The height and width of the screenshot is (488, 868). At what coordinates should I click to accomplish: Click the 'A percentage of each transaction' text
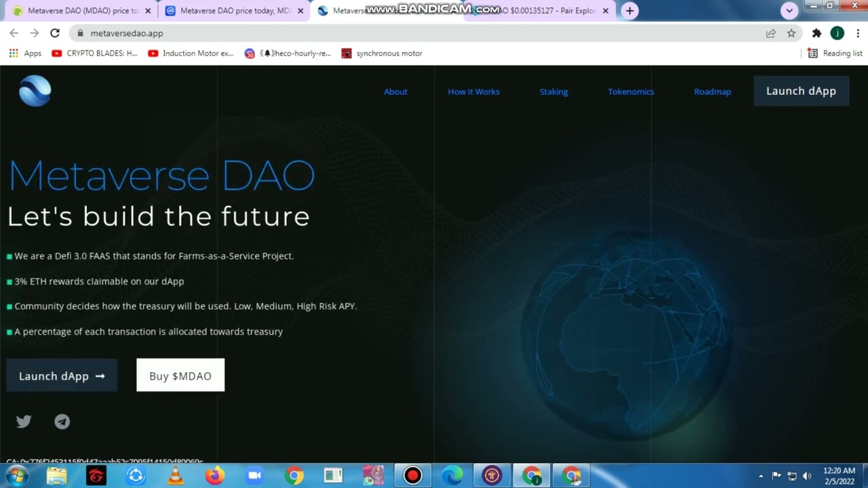point(149,331)
